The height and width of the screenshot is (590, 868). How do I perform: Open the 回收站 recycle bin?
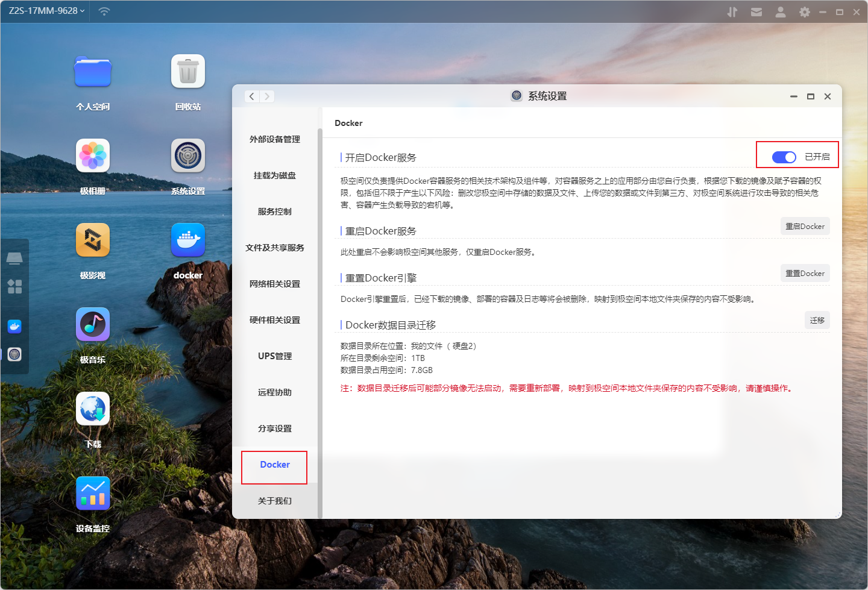tap(188, 72)
